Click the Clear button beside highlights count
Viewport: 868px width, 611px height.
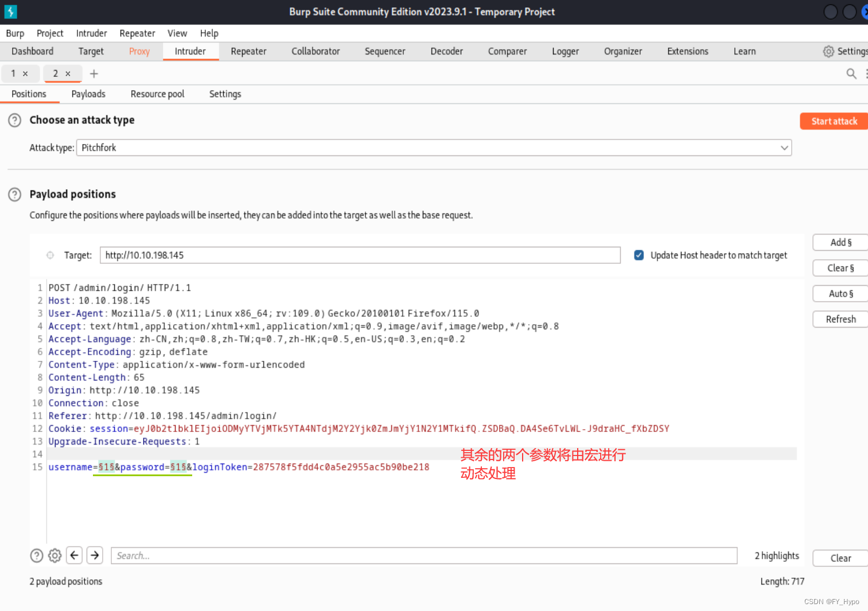point(840,558)
